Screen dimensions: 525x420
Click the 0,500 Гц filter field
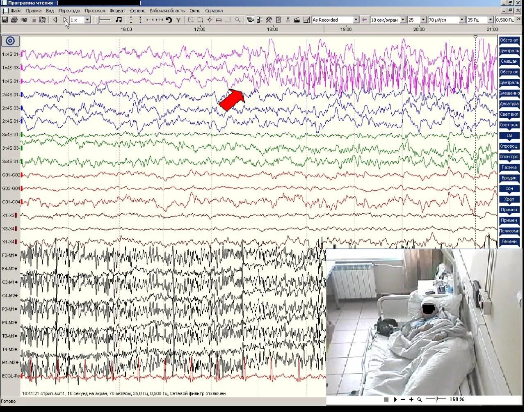[x=504, y=20]
